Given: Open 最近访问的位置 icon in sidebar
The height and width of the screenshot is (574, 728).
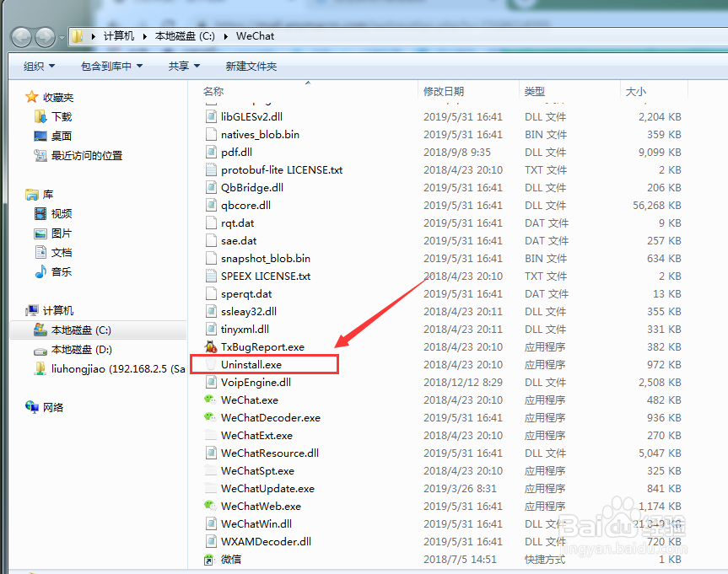Looking at the screenshot, I should [x=40, y=155].
